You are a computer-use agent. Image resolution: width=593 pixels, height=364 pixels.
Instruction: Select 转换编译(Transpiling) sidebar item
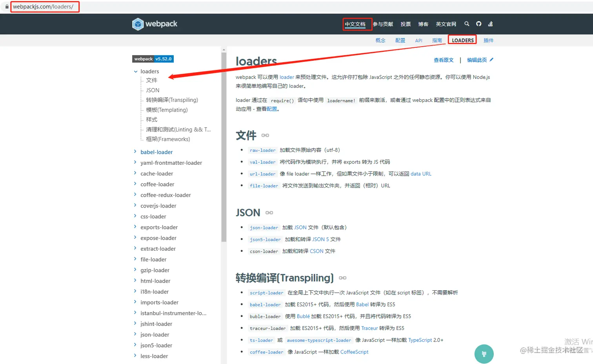coord(172,100)
